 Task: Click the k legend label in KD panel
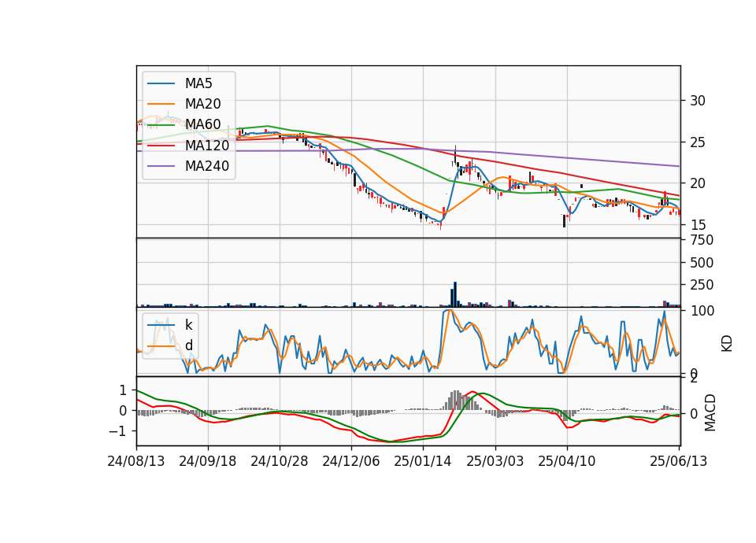188,325
